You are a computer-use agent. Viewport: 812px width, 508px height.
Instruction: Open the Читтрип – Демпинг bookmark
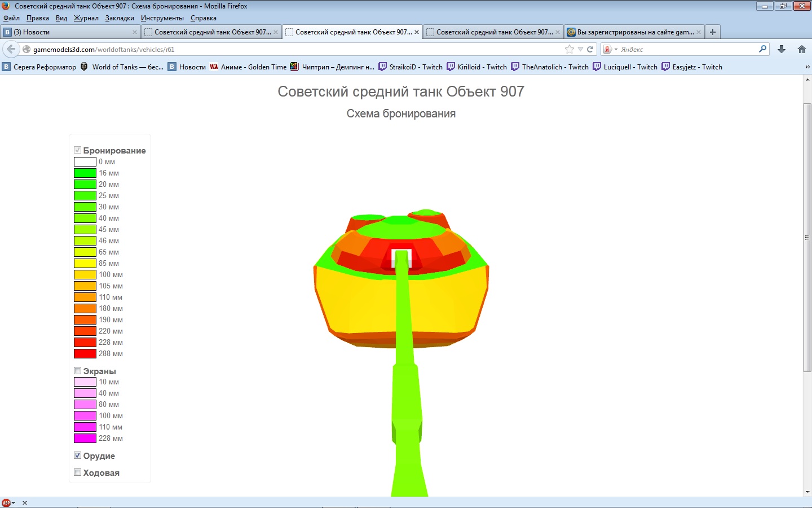pos(332,67)
